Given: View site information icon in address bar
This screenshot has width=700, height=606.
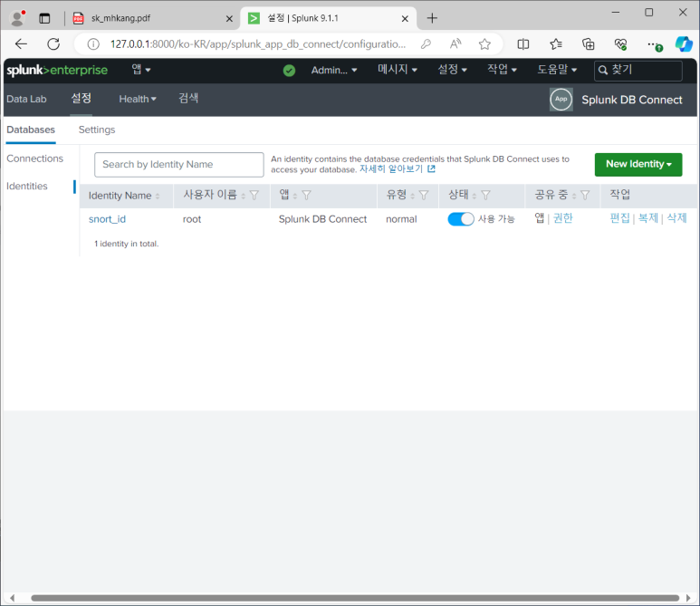Looking at the screenshot, I should (x=93, y=44).
